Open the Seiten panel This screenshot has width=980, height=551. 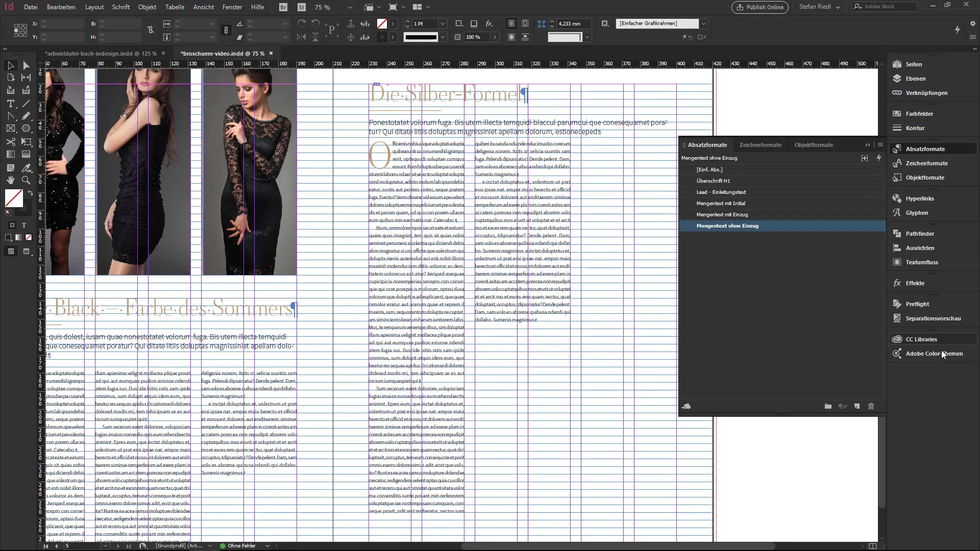pos(914,64)
